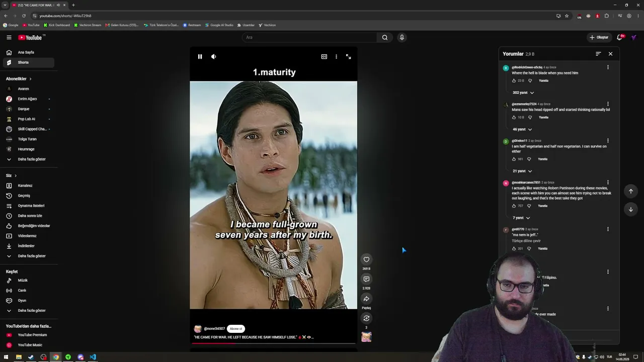Open the Kick Dashboard bookmark

tap(57, 25)
